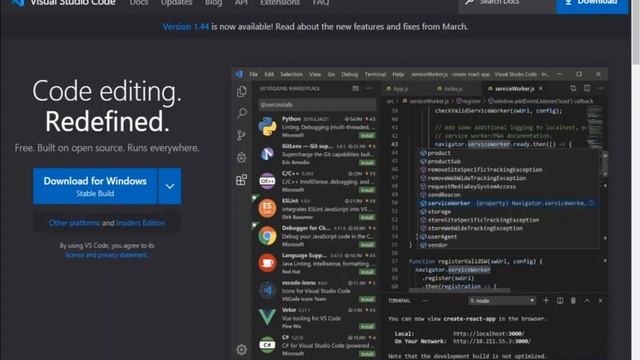Open the Help menu in the editor
Viewport: 640px width, 360px height.
click(x=398, y=74)
